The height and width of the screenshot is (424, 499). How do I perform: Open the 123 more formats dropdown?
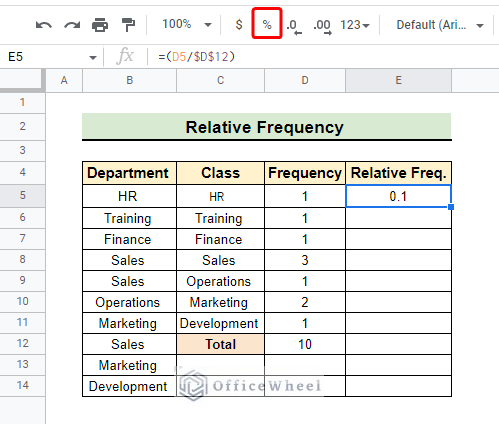click(x=355, y=25)
